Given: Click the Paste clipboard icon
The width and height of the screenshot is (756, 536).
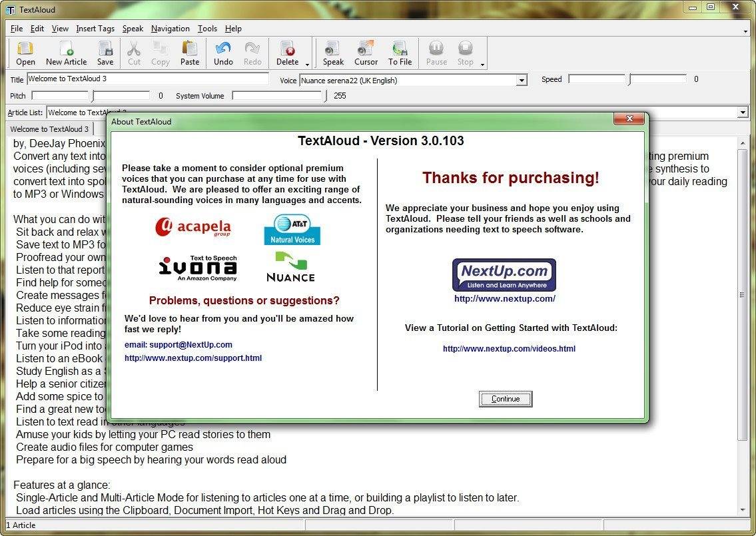Looking at the screenshot, I should (x=189, y=53).
